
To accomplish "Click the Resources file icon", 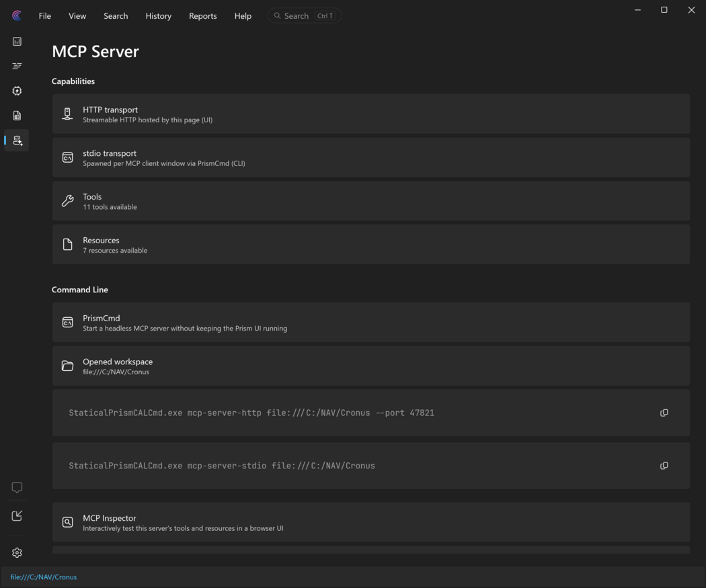I will (x=67, y=245).
